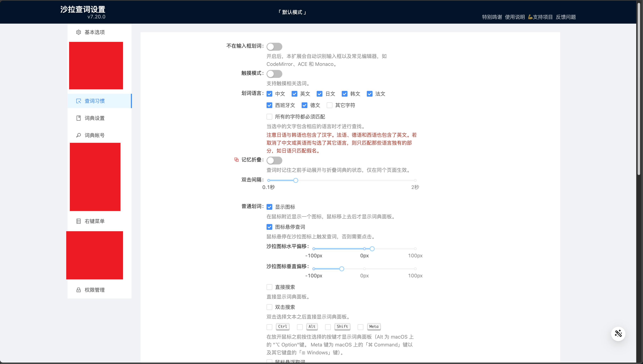
Task: Check the 其它字符 checkbox
Action: (x=330, y=105)
